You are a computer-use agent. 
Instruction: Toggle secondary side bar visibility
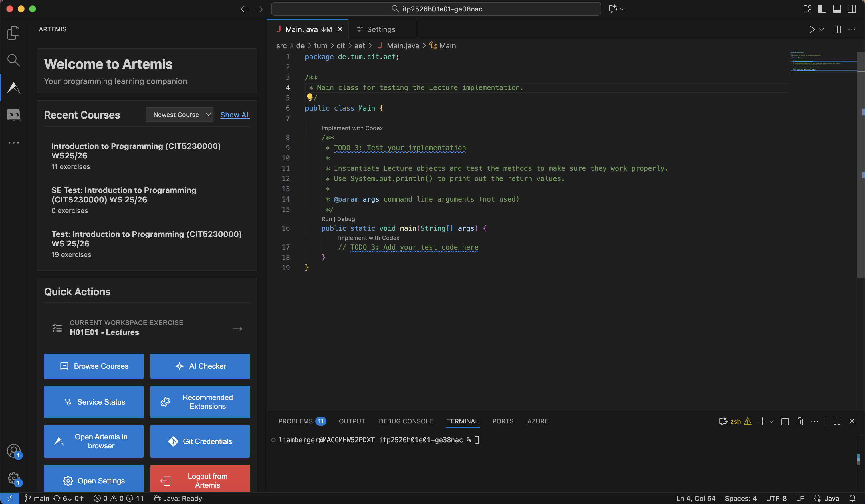point(852,9)
